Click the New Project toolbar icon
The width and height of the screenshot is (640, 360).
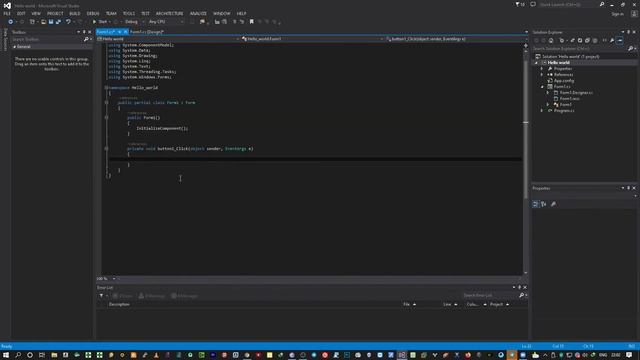(32, 22)
